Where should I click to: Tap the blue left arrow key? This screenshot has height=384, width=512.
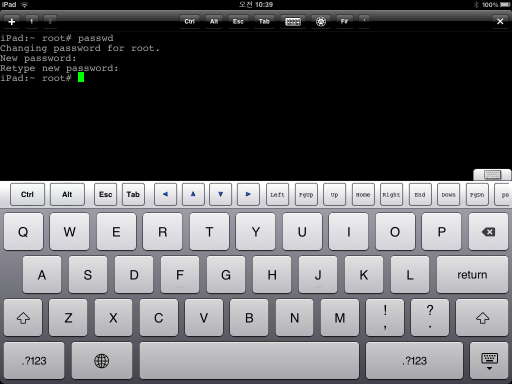pos(165,194)
